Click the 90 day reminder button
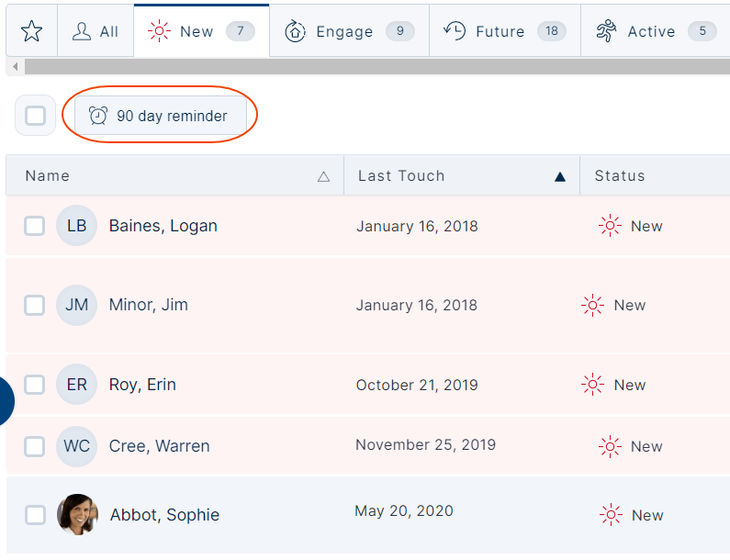 [x=161, y=116]
